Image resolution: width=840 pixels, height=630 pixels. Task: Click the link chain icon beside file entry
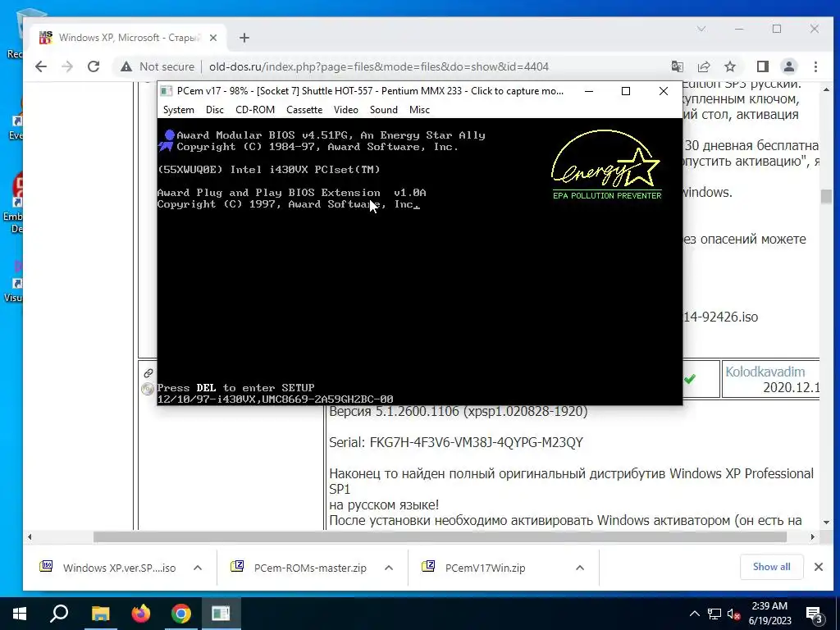point(148,373)
